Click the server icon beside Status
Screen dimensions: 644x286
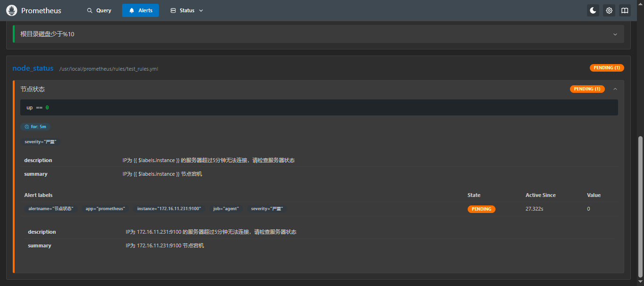(173, 10)
